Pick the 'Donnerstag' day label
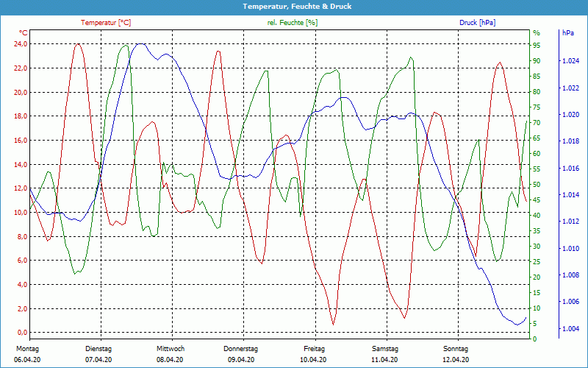 point(241,349)
